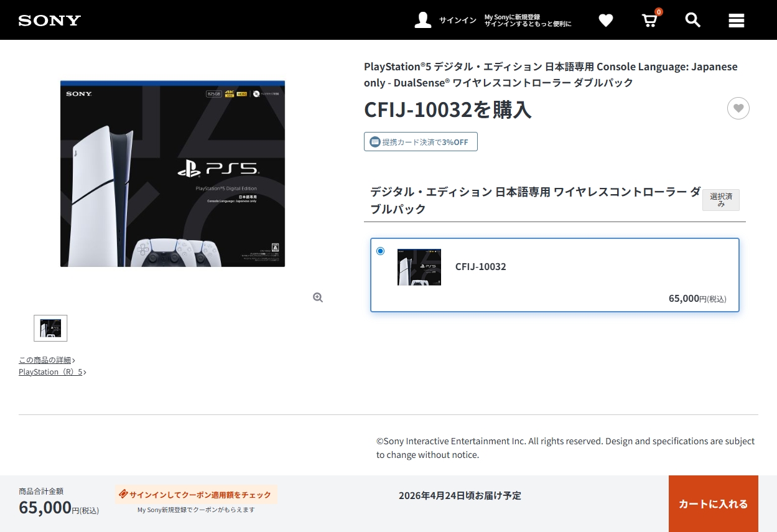Click the 提携カード決済で3%OFF badge
Image resolution: width=777 pixels, height=532 pixels.
421,142
